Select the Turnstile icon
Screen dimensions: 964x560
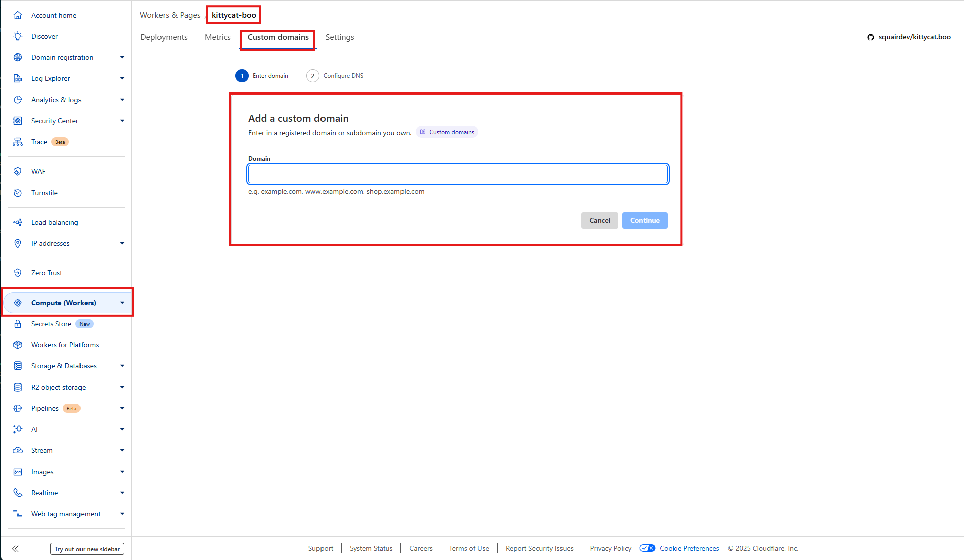(18, 193)
